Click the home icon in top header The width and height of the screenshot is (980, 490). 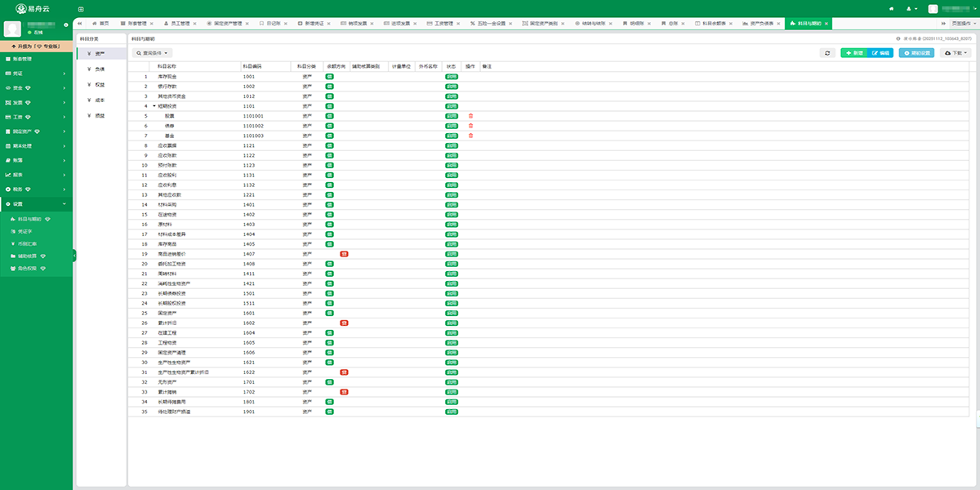click(890, 8)
